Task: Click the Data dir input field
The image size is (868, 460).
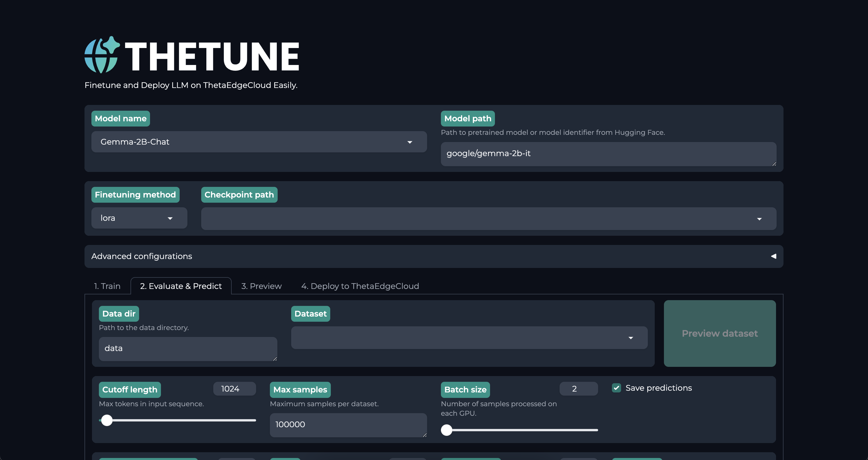Action: pyautogui.click(x=187, y=348)
